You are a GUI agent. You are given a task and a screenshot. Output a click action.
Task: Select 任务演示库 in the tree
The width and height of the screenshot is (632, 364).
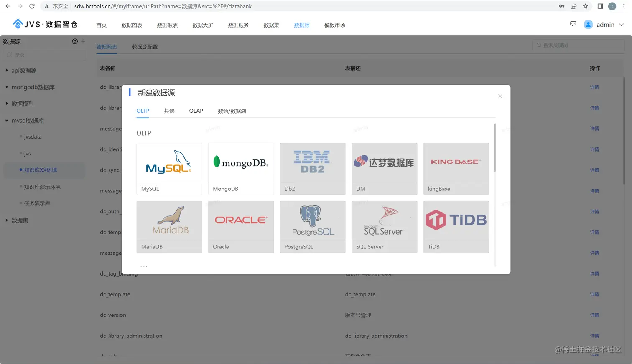click(x=37, y=203)
